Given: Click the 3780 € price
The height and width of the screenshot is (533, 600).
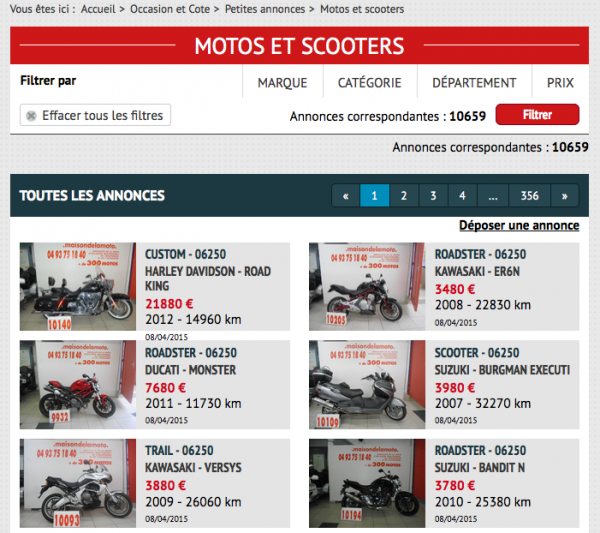Looking at the screenshot, I should click(455, 486).
